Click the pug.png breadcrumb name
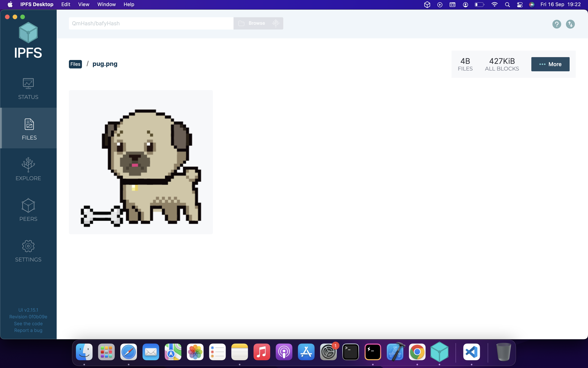588x368 pixels. (x=105, y=64)
